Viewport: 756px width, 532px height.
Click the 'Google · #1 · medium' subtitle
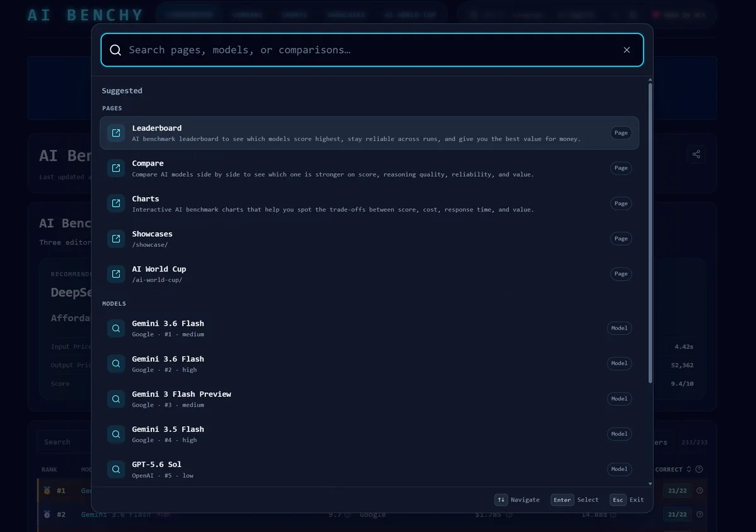(168, 334)
